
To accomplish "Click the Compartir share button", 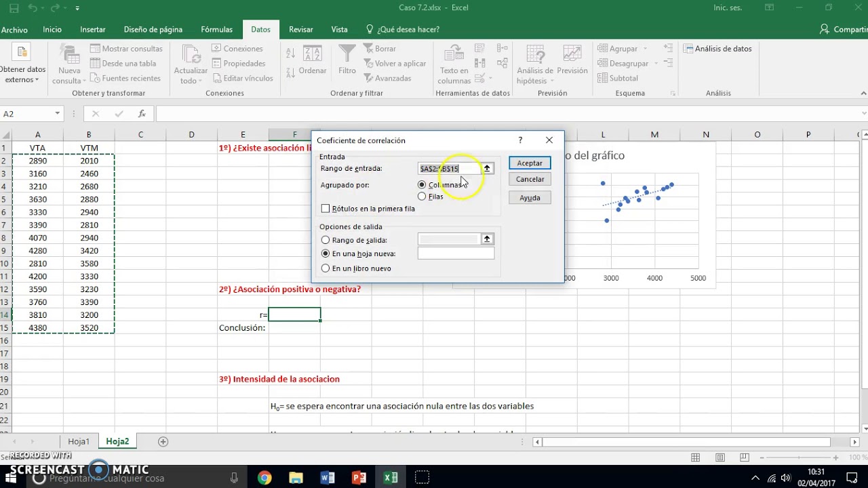I will pos(844,30).
